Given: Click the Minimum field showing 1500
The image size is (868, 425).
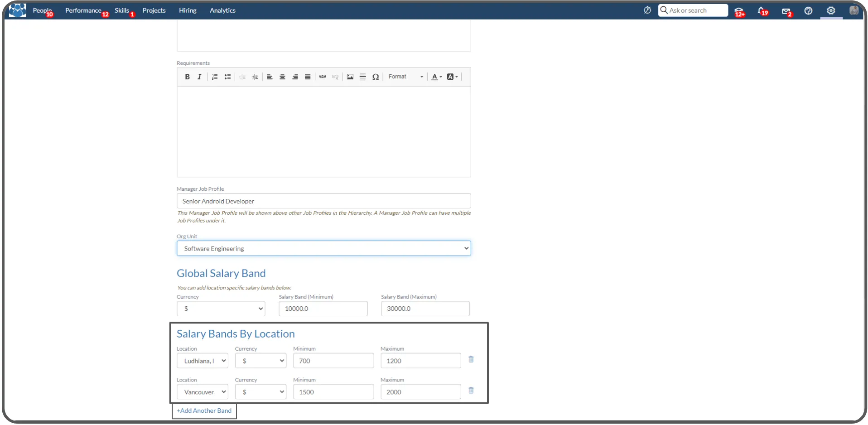Looking at the screenshot, I should pyautogui.click(x=333, y=392).
